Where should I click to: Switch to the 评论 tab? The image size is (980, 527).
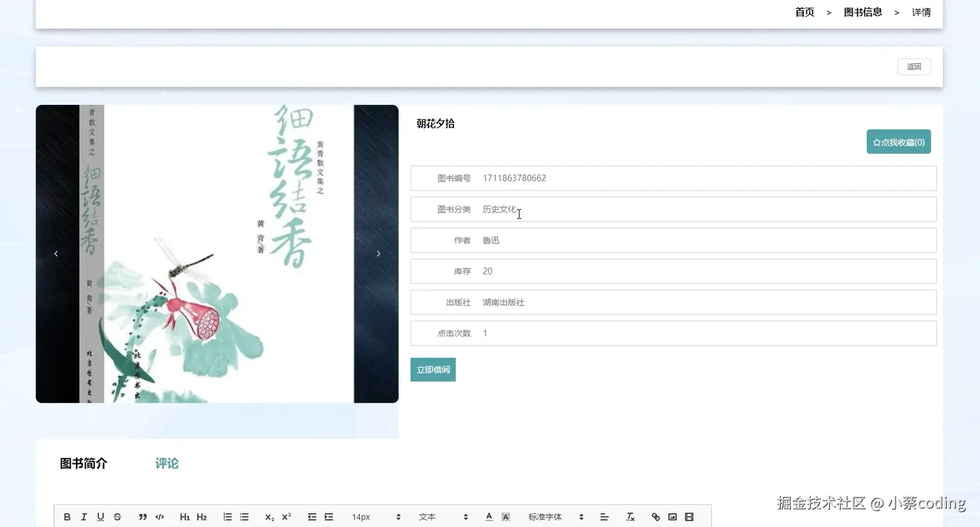pyautogui.click(x=167, y=464)
